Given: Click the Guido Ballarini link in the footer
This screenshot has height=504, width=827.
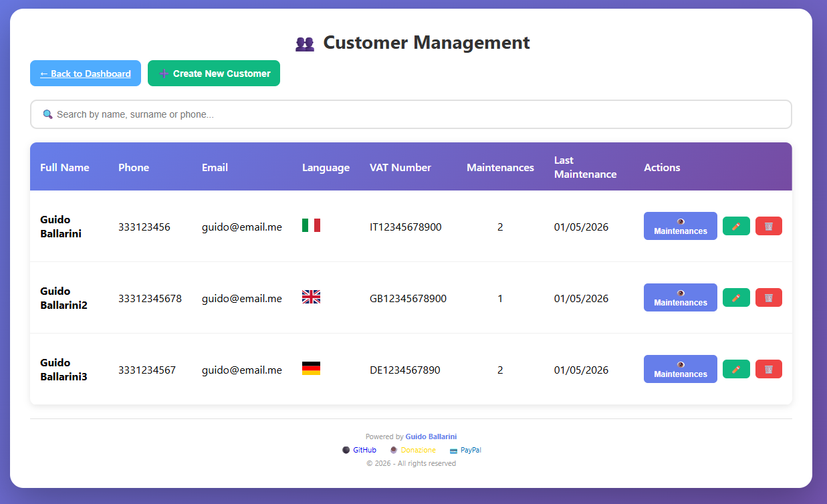Looking at the screenshot, I should point(431,436).
